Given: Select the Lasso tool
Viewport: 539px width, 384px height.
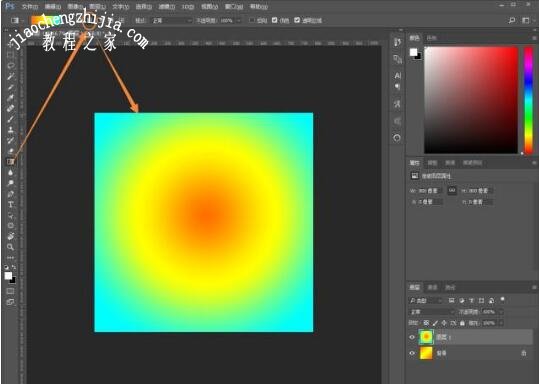Looking at the screenshot, I should (x=11, y=66).
